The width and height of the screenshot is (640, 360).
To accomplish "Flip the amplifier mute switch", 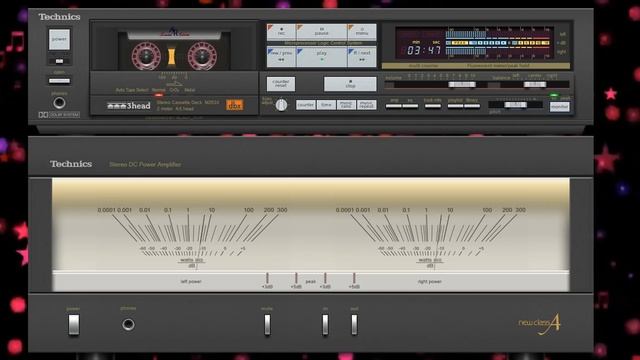I will 267,325.
